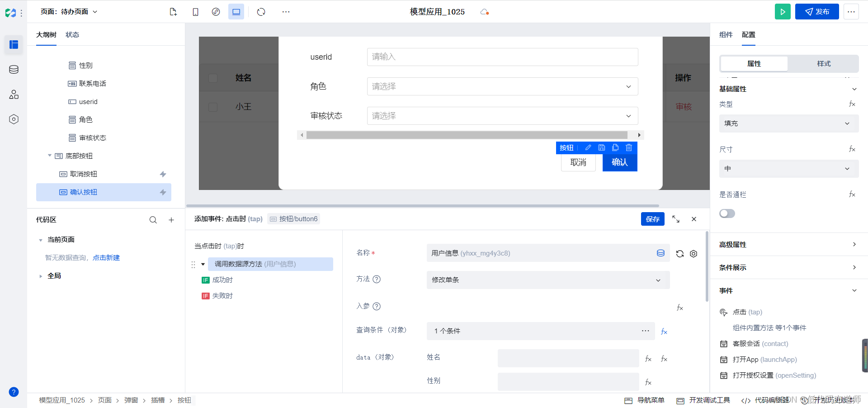Viewport: 868px width, 408px height.
Task: Click fx icon for 类型 property
Action: 852,104
